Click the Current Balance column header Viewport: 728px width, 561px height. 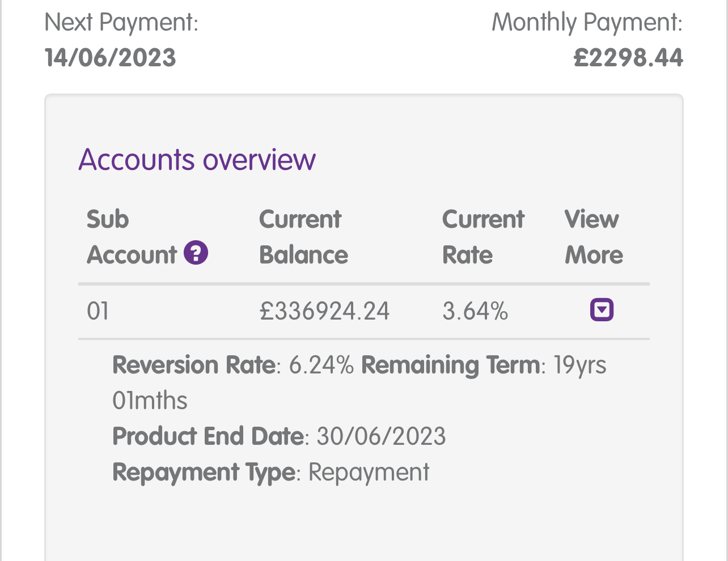[x=303, y=237]
